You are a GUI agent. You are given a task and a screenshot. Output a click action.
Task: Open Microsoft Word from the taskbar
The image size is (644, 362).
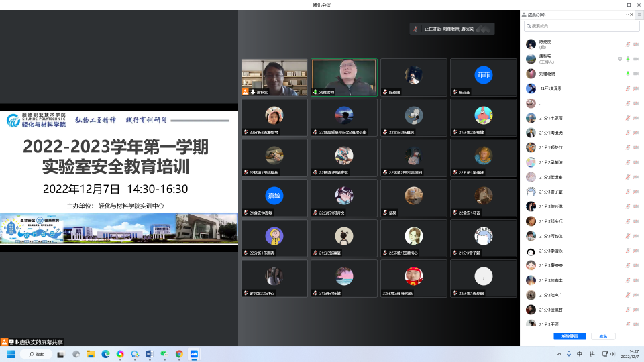150,354
